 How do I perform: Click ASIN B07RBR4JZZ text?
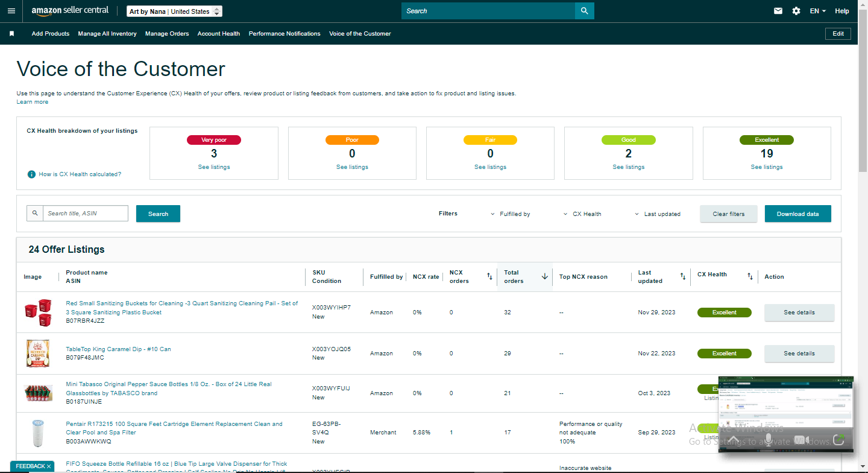coord(85,321)
